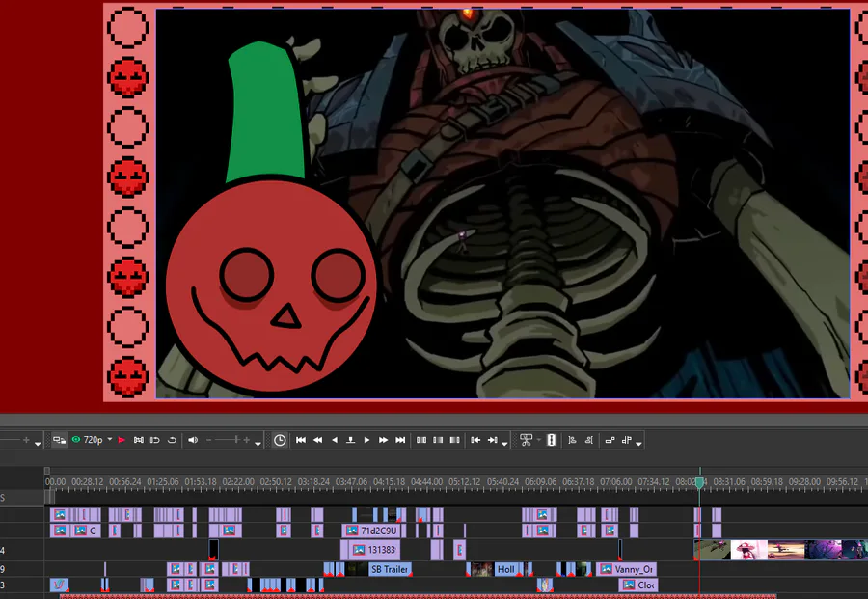
Task: Click the scissors cutting tool icon
Action: click(526, 440)
